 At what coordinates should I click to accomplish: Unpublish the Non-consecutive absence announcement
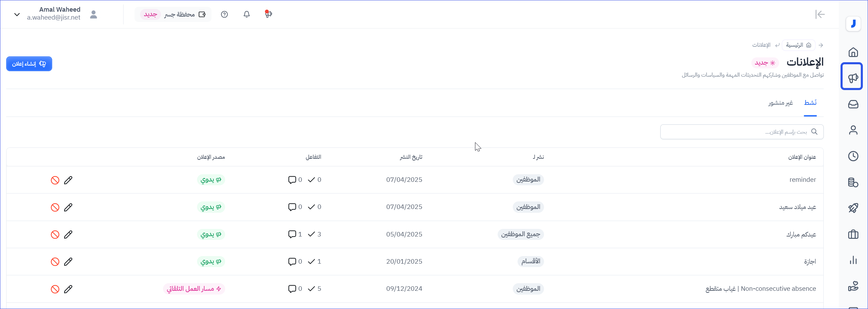[x=55, y=289]
